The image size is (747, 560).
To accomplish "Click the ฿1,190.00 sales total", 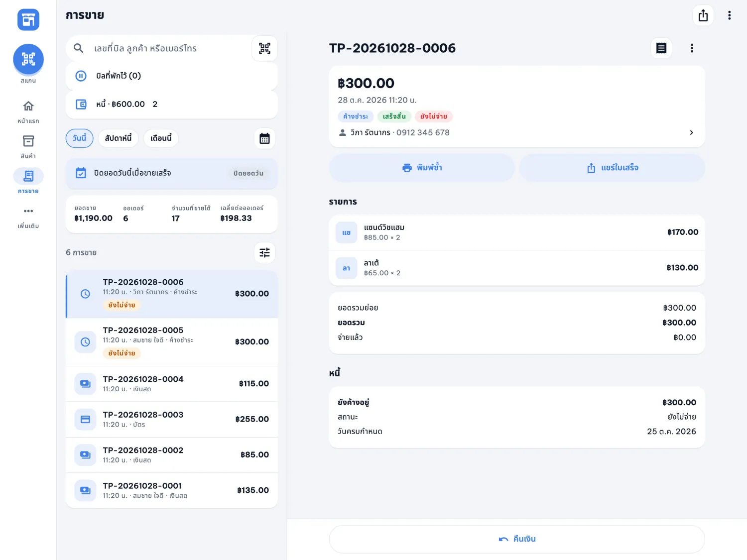I will pos(93,218).
